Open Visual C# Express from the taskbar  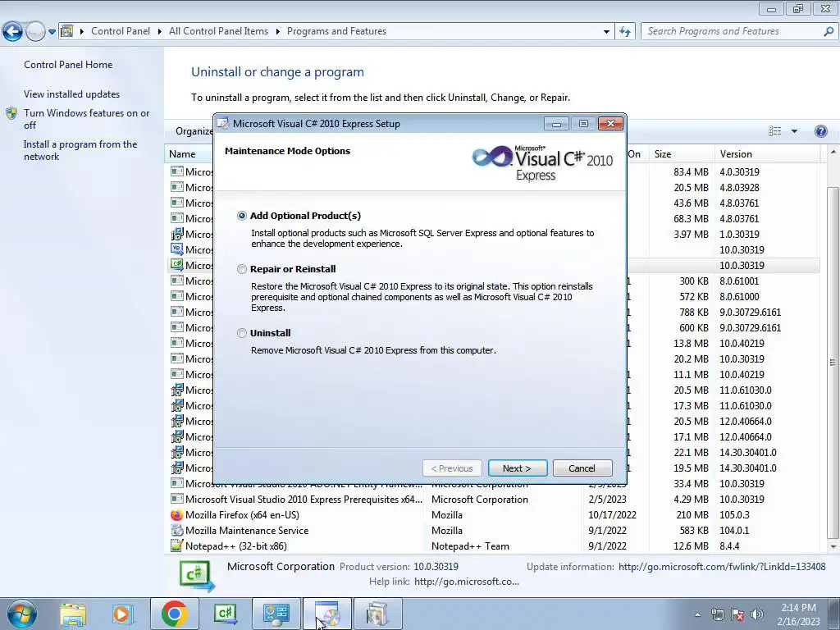[x=225, y=614]
